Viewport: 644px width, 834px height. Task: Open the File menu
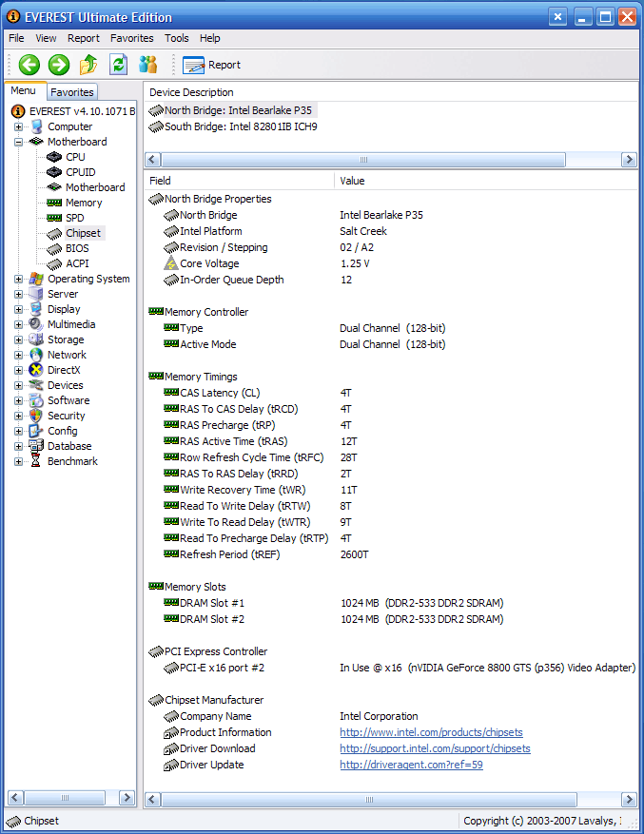click(x=16, y=38)
